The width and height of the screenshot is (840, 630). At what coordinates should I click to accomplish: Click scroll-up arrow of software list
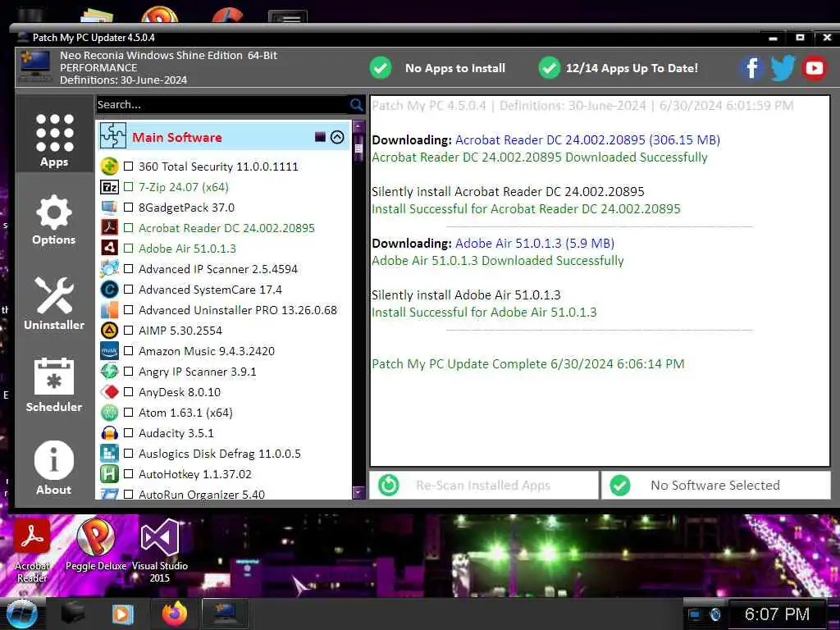coord(358,126)
